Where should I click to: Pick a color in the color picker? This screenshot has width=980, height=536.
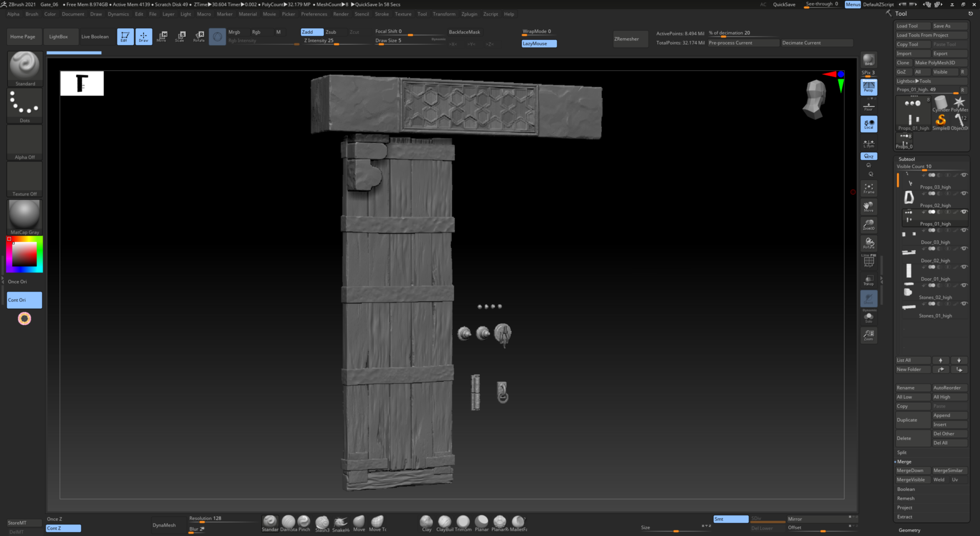(24, 254)
